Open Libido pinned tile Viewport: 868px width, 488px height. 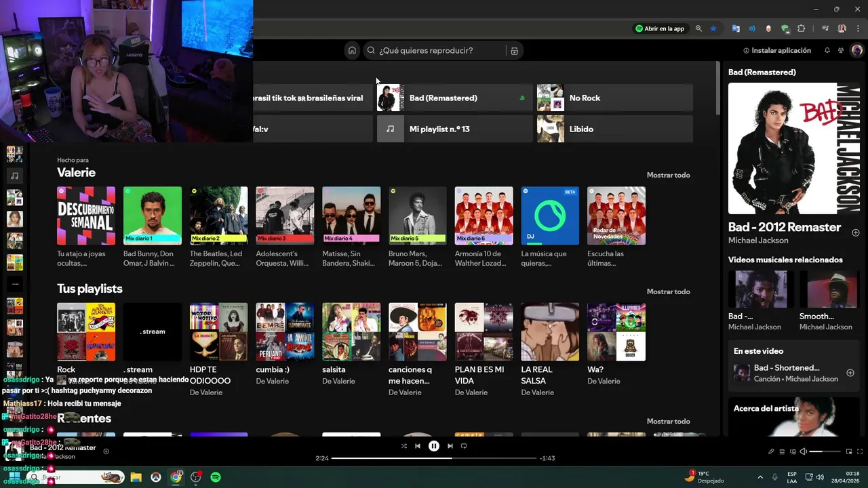(x=614, y=129)
